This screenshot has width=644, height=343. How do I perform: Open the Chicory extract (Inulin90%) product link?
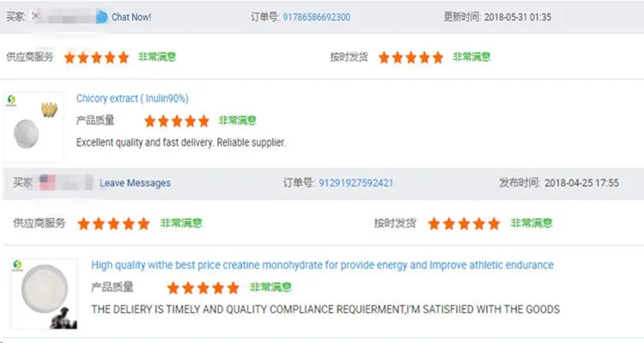tap(132, 99)
